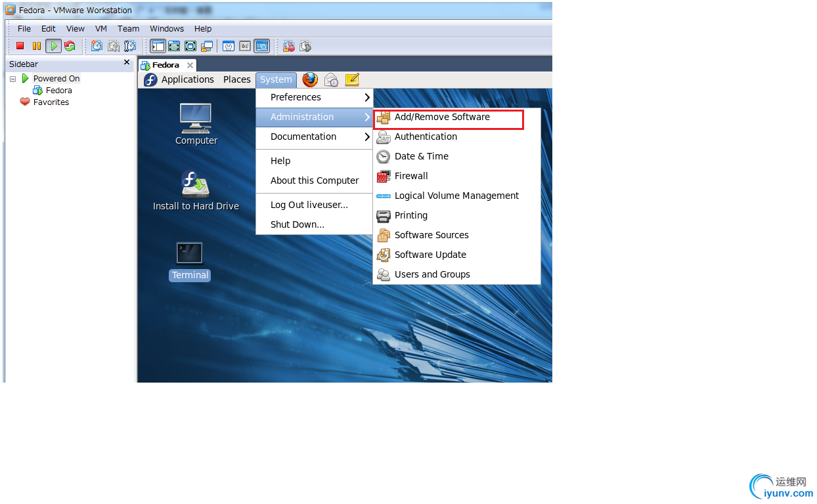The height and width of the screenshot is (504, 817).
Task: Open Date & Time settings
Action: coord(456,156)
